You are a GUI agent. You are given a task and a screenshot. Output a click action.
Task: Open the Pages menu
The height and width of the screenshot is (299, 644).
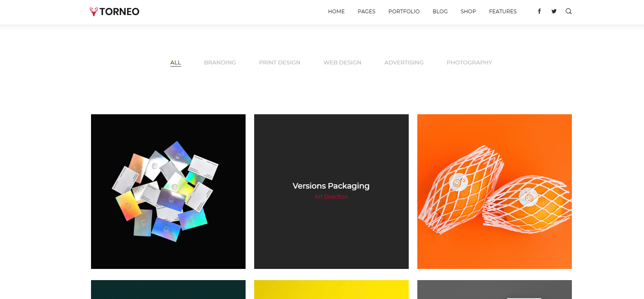(366, 12)
